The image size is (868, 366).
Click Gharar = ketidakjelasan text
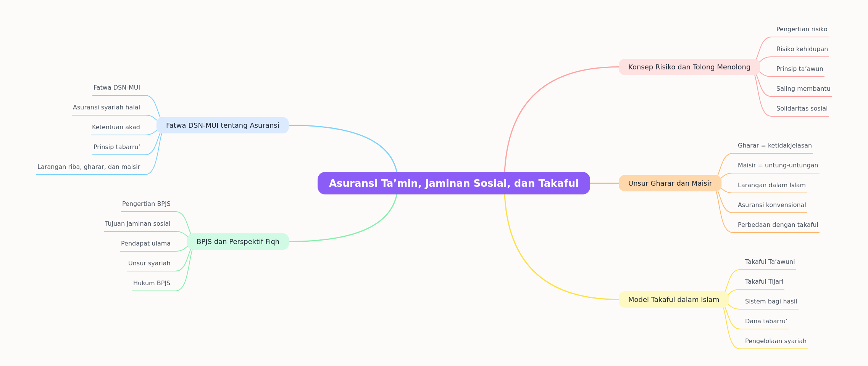pos(775,146)
